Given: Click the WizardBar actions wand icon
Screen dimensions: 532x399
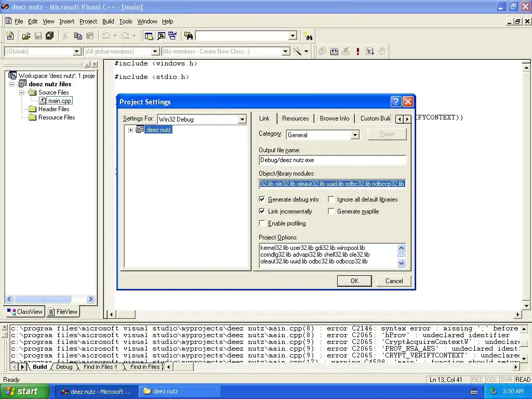Looking at the screenshot, I should tap(297, 51).
